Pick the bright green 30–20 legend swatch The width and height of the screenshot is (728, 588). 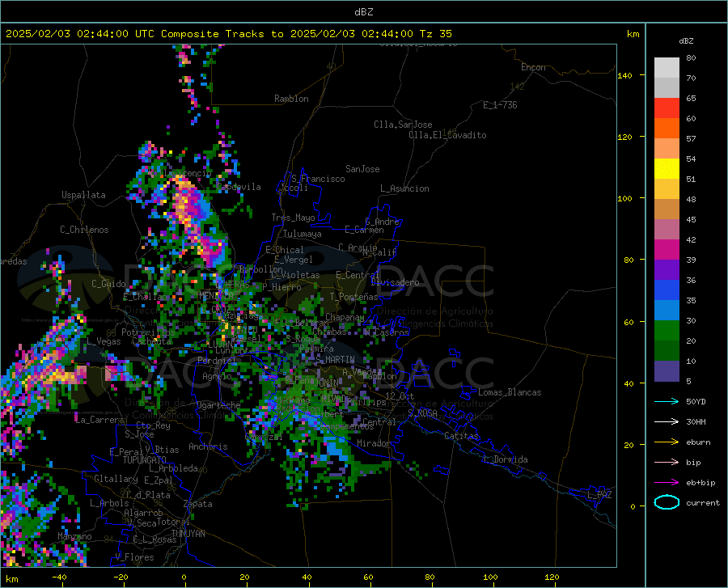[667, 331]
